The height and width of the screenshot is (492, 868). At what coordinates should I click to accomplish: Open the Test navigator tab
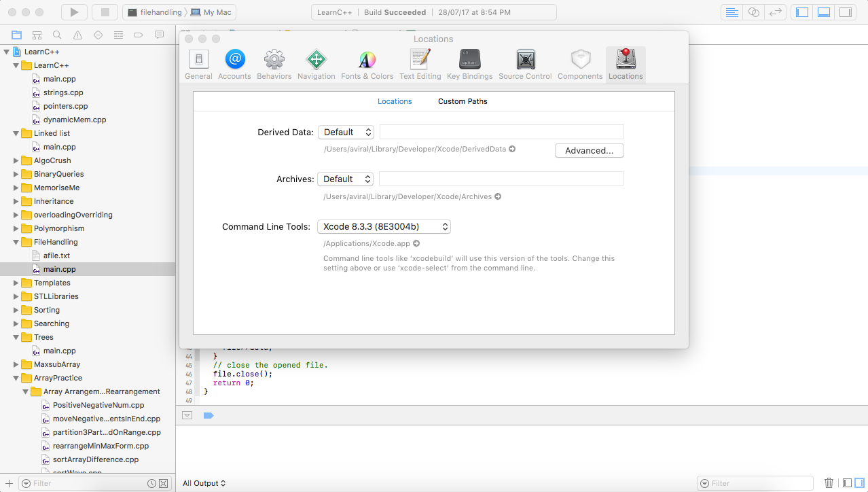(x=98, y=35)
